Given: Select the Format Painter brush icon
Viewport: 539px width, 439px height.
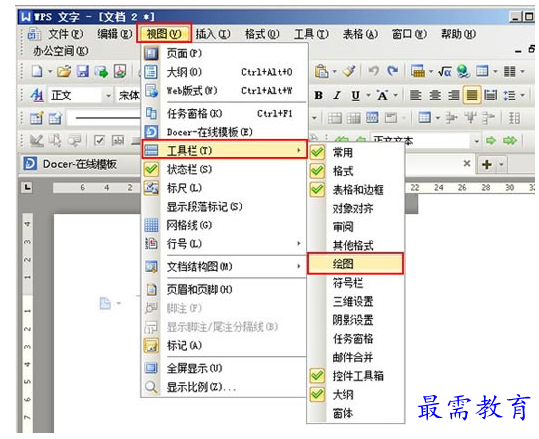Looking at the screenshot, I should [349, 71].
